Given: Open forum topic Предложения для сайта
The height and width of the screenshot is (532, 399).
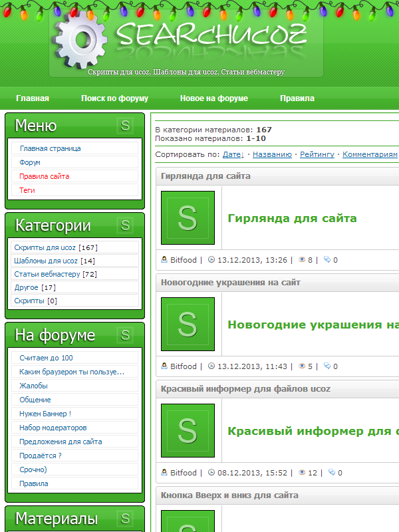Looking at the screenshot, I should (61, 442).
